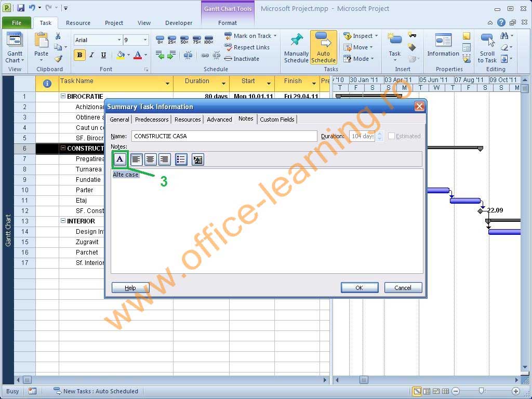Click the macro recording icon in status bar
532x399 pixels.
(x=33, y=391)
